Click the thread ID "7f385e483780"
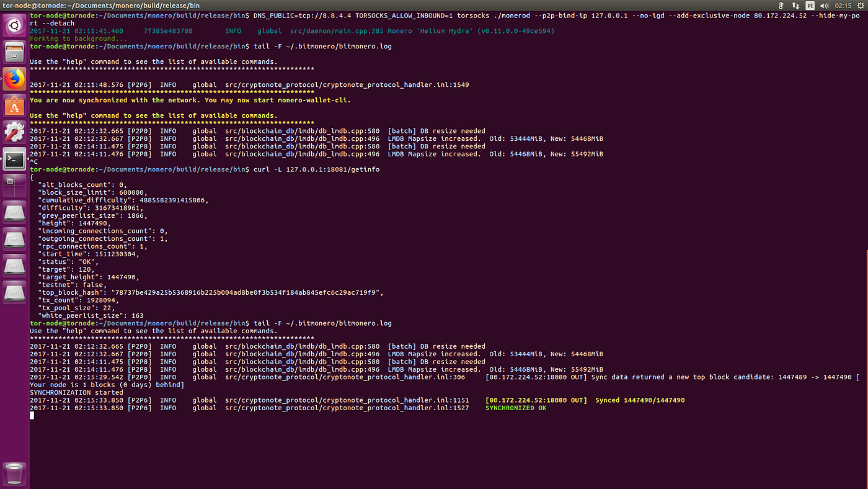Image resolution: width=868 pixels, height=489 pixels. [x=168, y=31]
